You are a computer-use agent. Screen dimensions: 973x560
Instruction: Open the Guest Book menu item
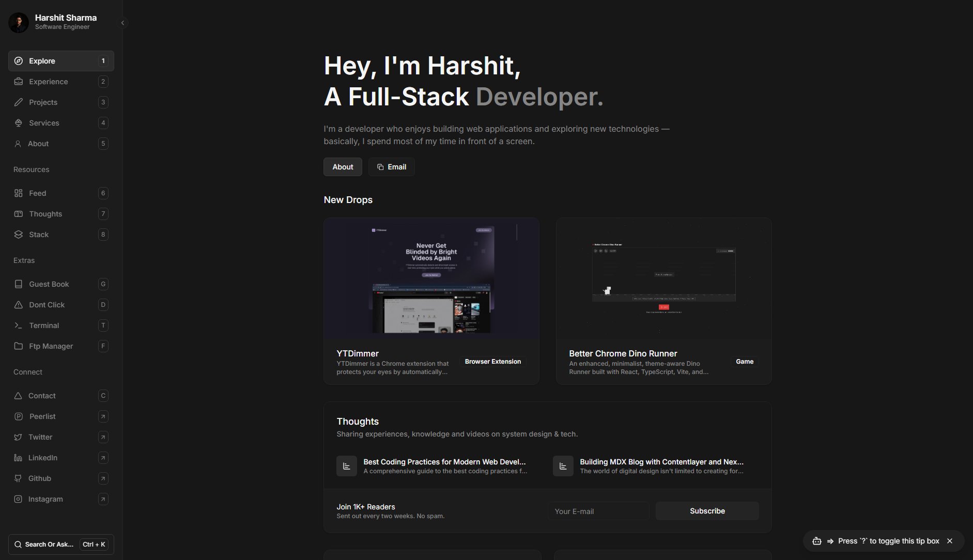tap(49, 284)
